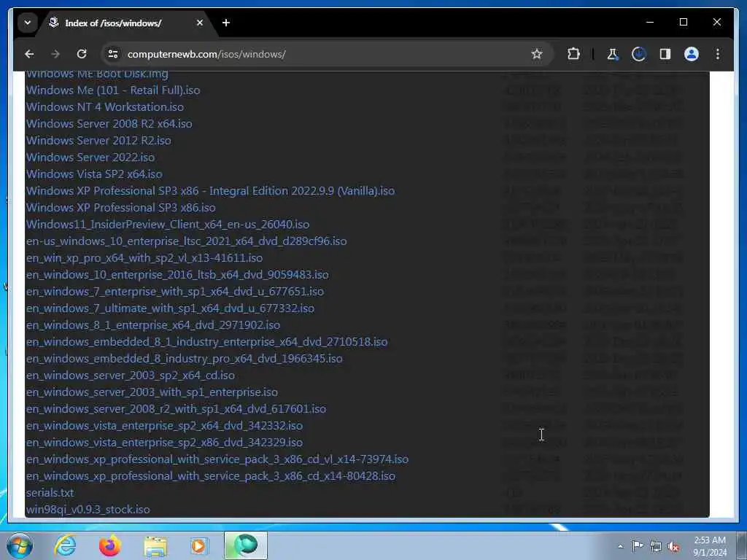
Task: Download Windows Server 2022.iso
Action: [90, 157]
